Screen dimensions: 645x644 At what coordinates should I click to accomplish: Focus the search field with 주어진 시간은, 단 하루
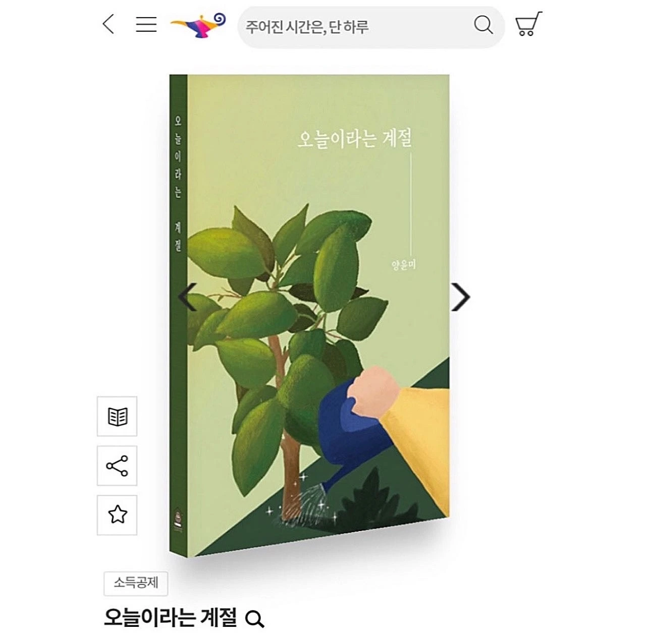[353, 26]
